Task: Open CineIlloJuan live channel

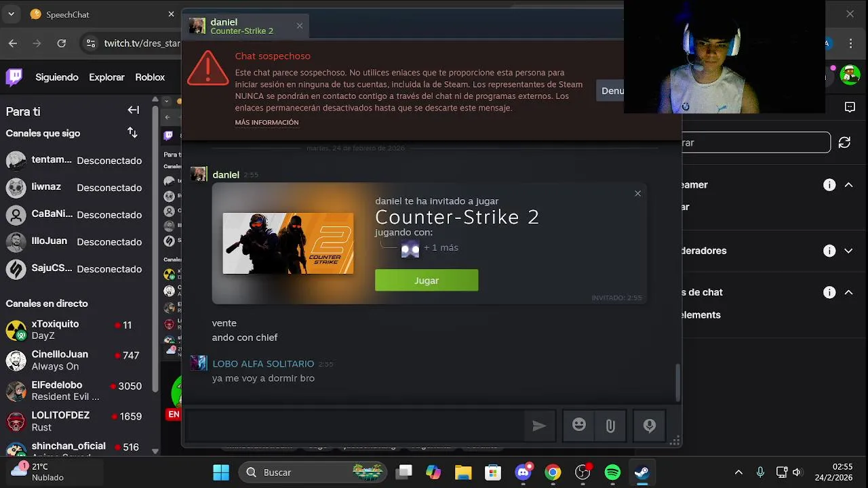Action: tap(75, 361)
